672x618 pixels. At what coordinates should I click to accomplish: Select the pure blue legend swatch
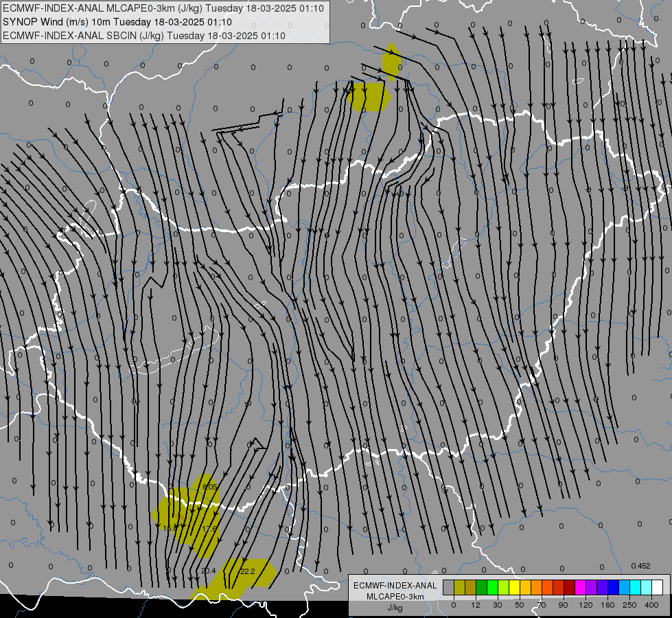(613, 587)
